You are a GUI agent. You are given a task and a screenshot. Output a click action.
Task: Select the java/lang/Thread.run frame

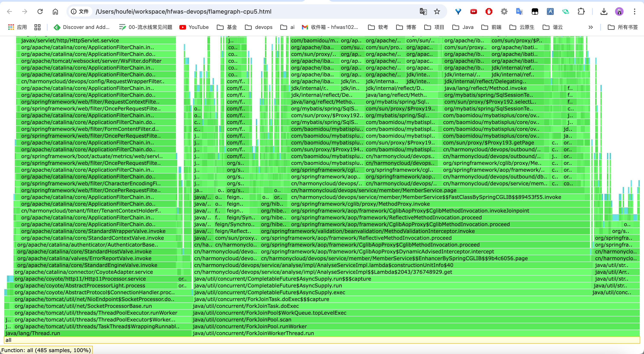click(98, 333)
